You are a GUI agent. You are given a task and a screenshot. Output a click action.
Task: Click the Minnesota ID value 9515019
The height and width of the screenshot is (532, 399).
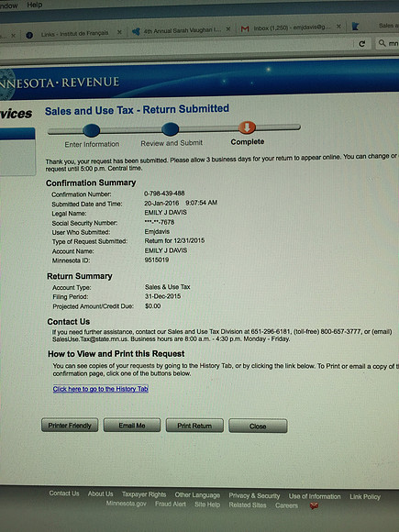coord(157,260)
